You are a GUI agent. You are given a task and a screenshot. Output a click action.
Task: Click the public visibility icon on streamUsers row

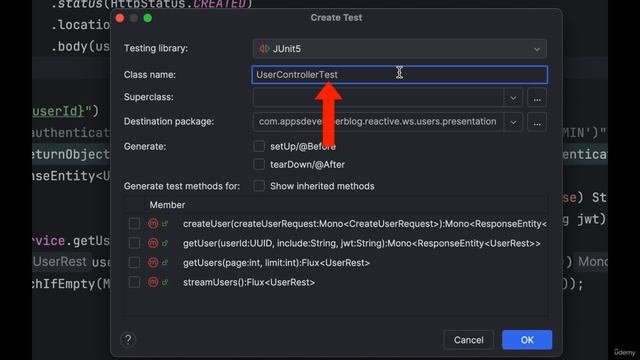click(x=165, y=282)
